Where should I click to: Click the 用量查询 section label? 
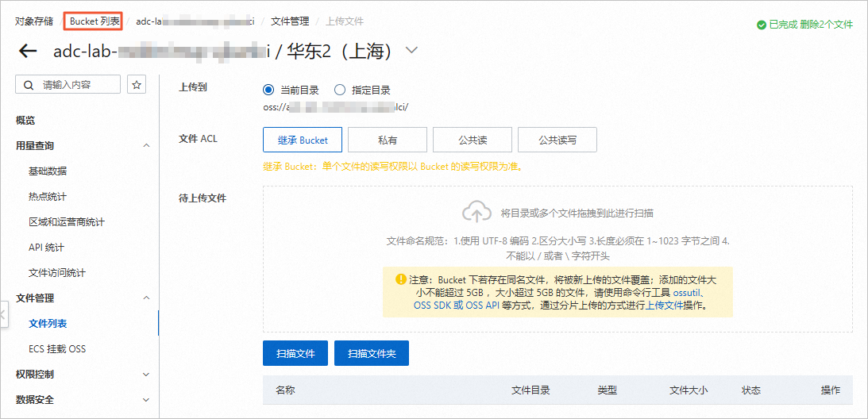click(35, 145)
